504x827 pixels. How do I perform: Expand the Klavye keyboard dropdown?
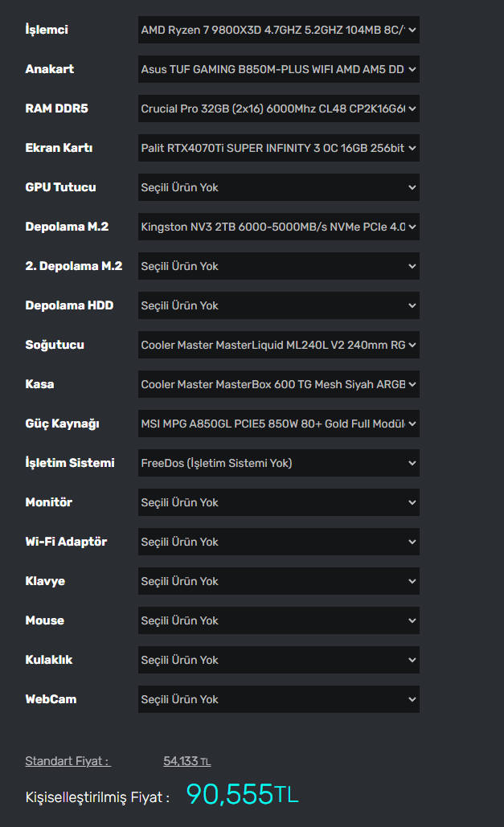[278, 581]
